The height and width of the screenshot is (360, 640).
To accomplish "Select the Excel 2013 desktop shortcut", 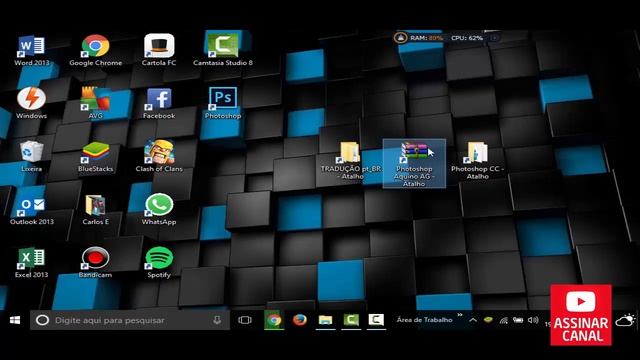I will point(31,263).
